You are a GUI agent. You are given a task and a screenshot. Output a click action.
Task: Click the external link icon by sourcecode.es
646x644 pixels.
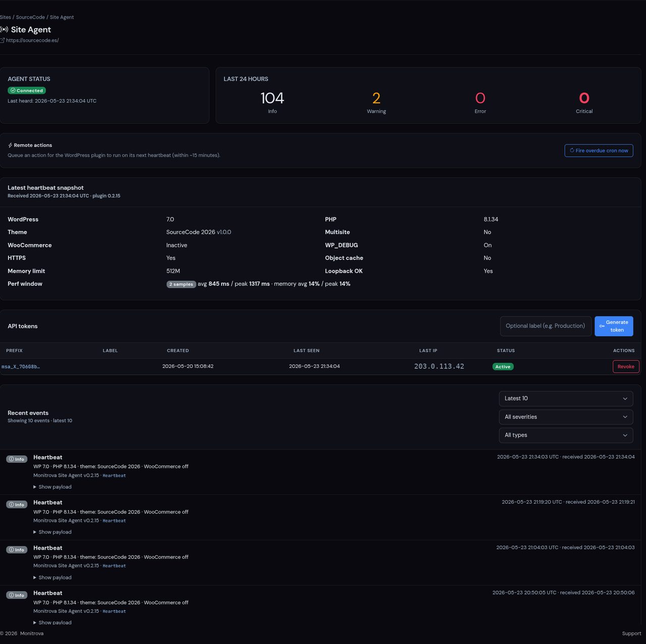(x=2, y=40)
